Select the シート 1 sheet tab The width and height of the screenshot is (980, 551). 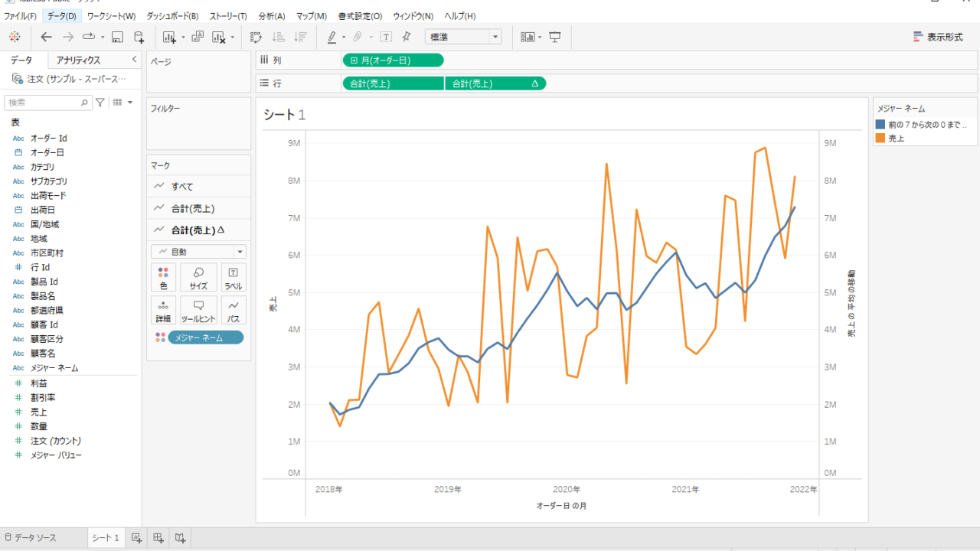point(106,538)
